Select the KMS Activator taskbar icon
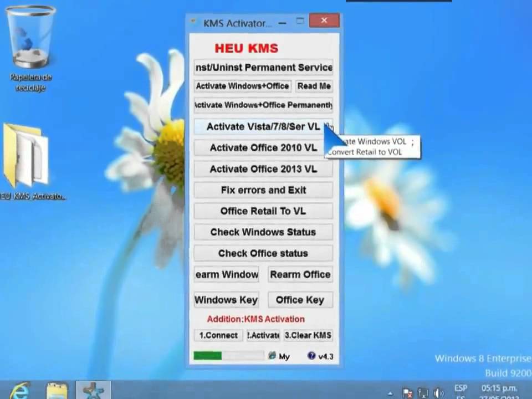This screenshot has height=399, width=532. click(x=94, y=390)
